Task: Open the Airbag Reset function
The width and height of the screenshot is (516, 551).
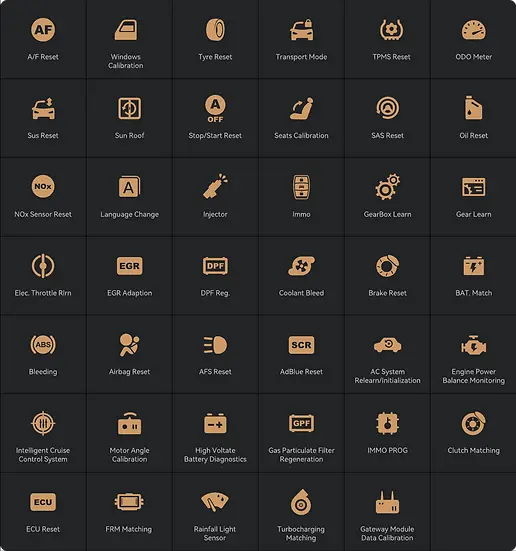Action: (x=129, y=345)
